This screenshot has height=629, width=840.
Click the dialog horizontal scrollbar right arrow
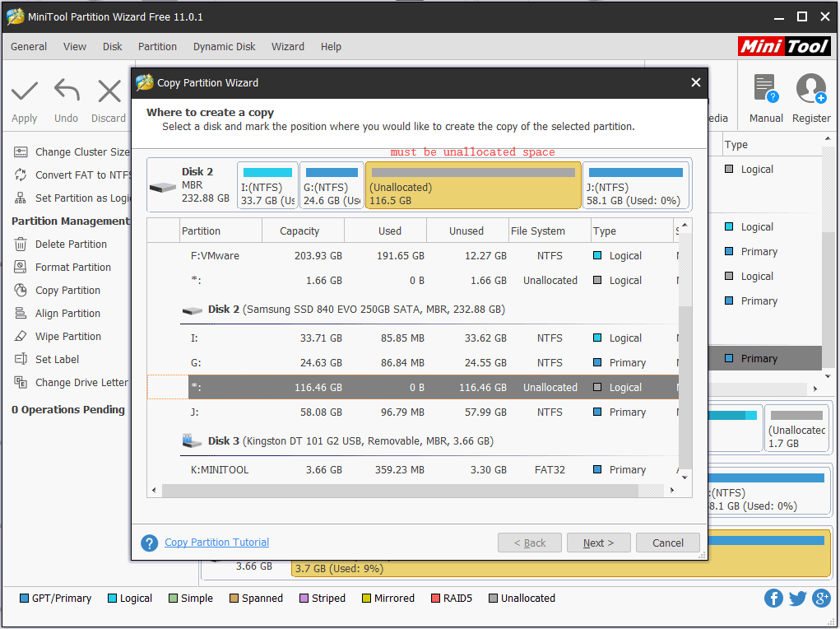[672, 490]
